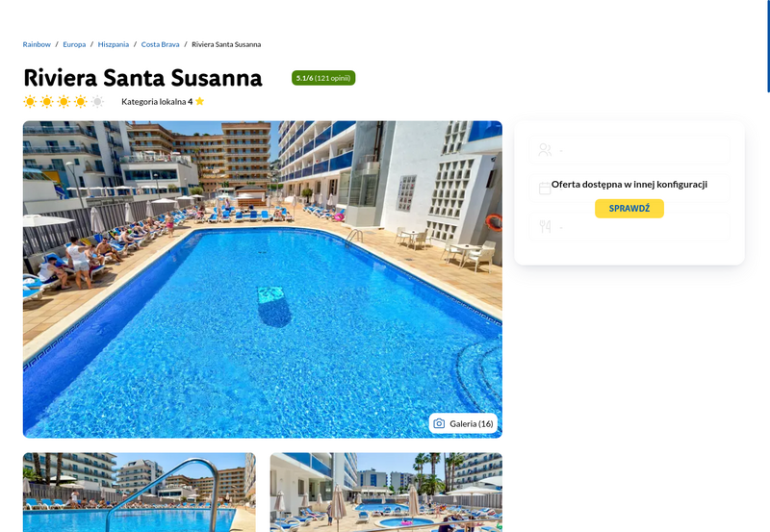
Task: Open the Rainbow breadcrumb link
Action: 37,44
